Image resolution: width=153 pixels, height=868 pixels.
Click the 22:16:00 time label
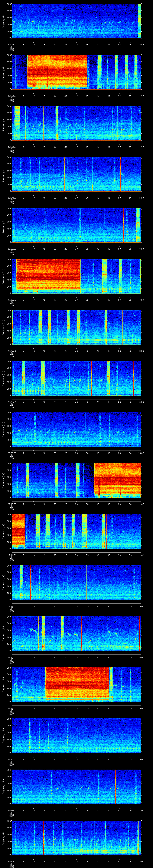pyautogui.click(x=12, y=810)
